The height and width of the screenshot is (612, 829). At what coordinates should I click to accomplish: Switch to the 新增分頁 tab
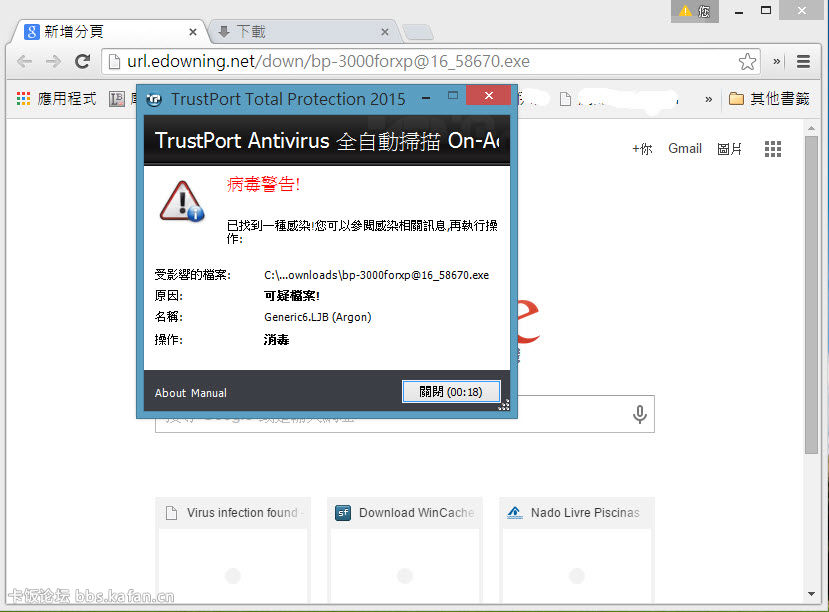(x=108, y=32)
